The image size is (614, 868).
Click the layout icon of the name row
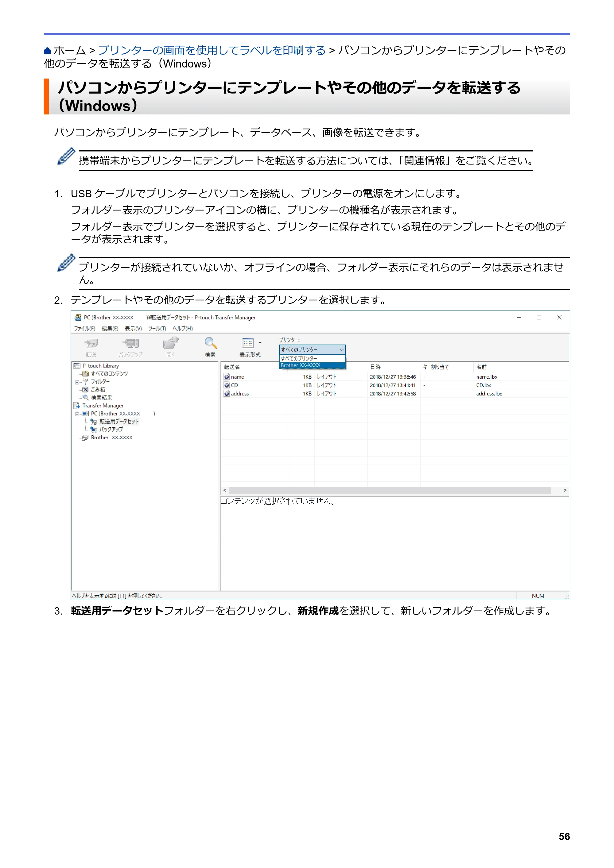tap(227, 377)
